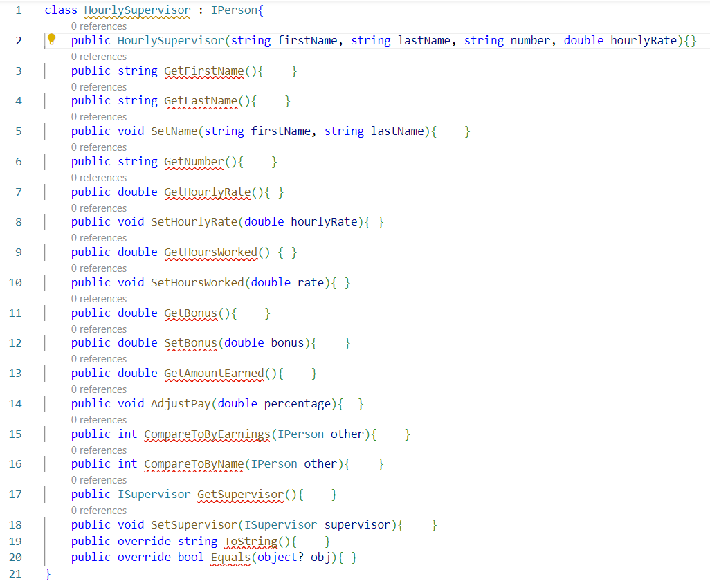Open the references lens above the HourlySupervisor constructor
The height and width of the screenshot is (588, 710).
click(x=99, y=26)
